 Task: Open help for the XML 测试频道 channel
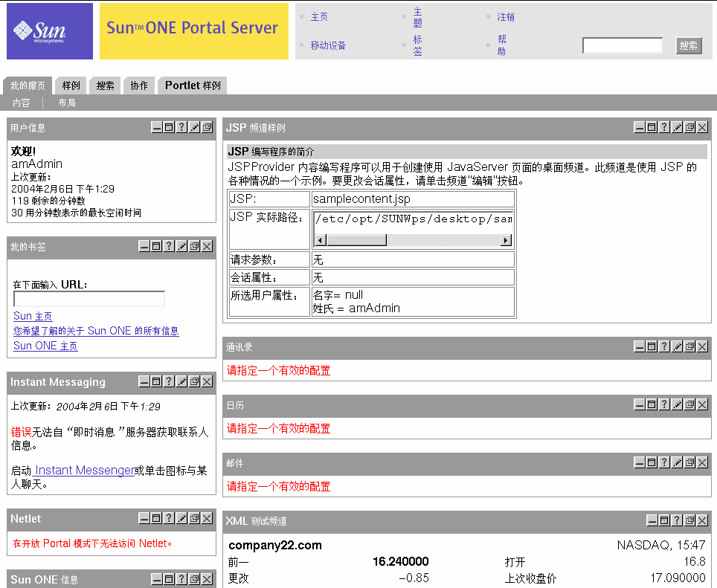click(678, 520)
